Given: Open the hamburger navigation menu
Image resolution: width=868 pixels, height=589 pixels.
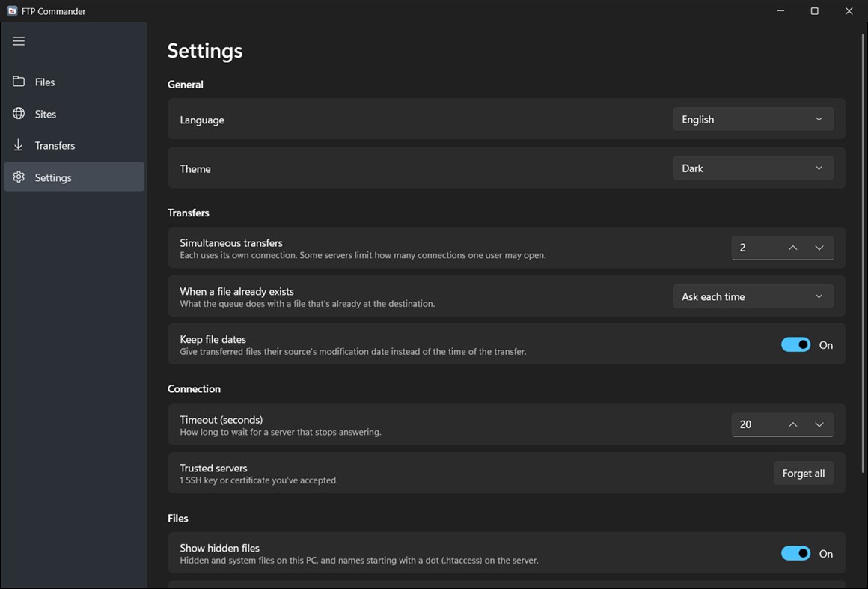Looking at the screenshot, I should pyautogui.click(x=19, y=41).
